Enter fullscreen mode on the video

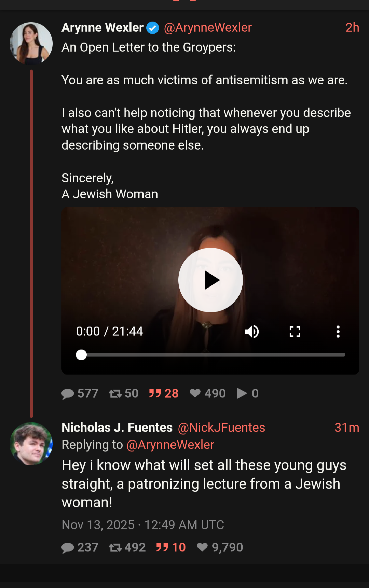click(295, 332)
